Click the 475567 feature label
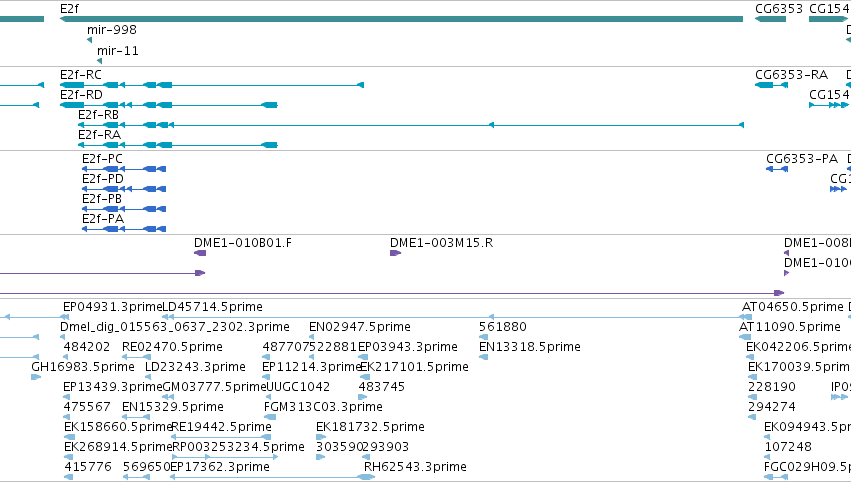Viewport: 851px width, 482px height. click(x=87, y=408)
